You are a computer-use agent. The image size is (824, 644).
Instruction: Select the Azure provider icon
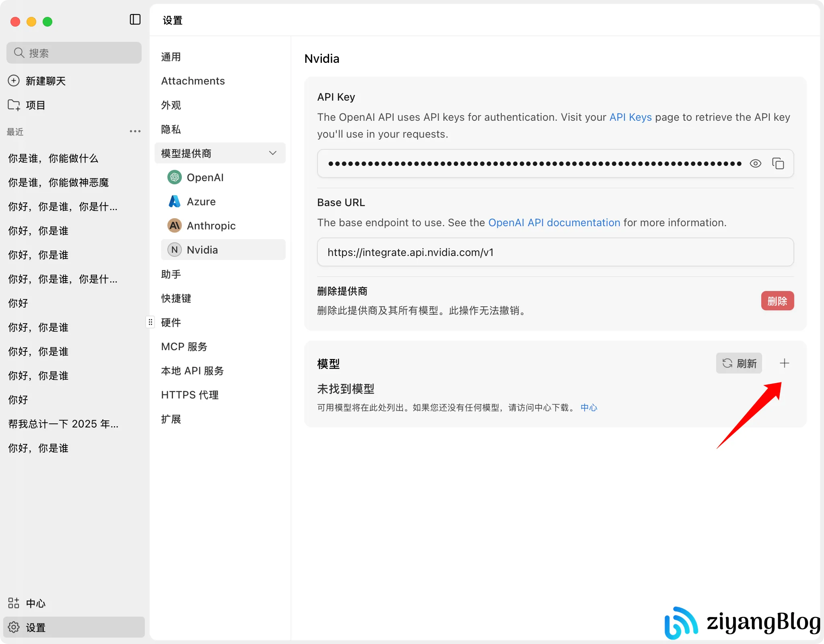point(174,201)
